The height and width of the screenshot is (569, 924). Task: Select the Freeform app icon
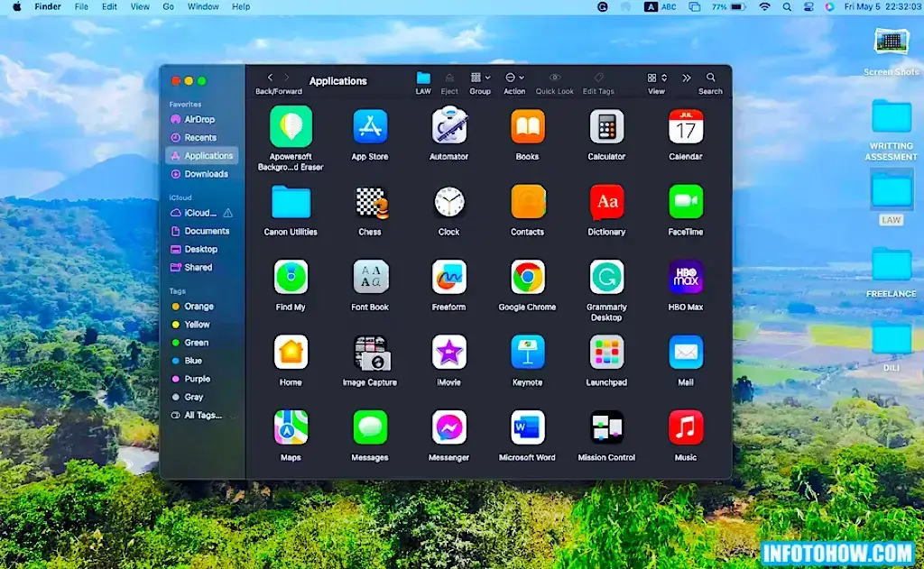tap(449, 277)
